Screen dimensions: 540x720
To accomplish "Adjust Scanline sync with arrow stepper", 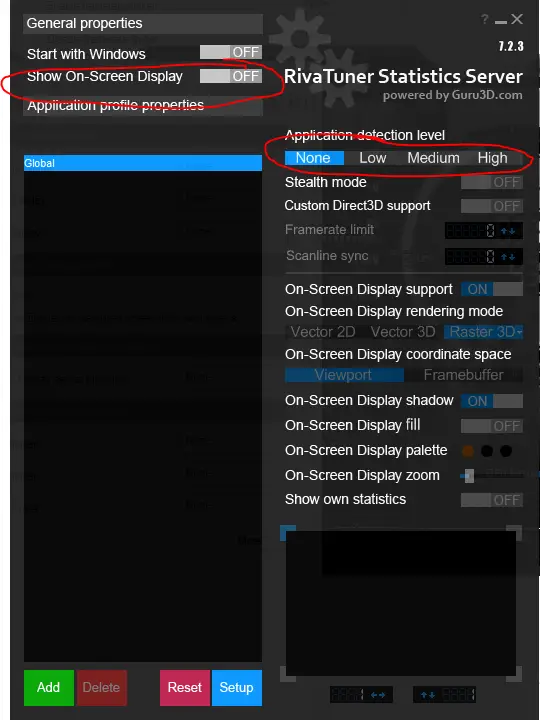I will (x=509, y=257).
